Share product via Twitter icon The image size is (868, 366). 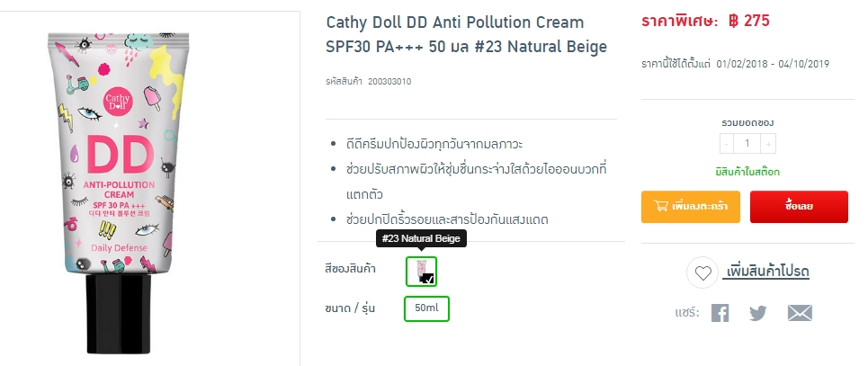click(x=758, y=314)
